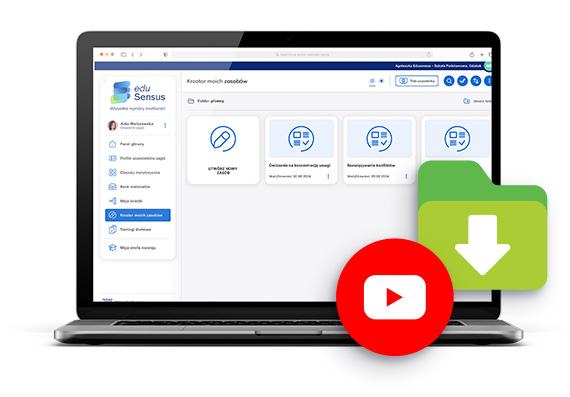This screenshot has height=397, width=570.
Task: Open the three-dot menu beside Ania Maliszewska
Action: pos(165,125)
